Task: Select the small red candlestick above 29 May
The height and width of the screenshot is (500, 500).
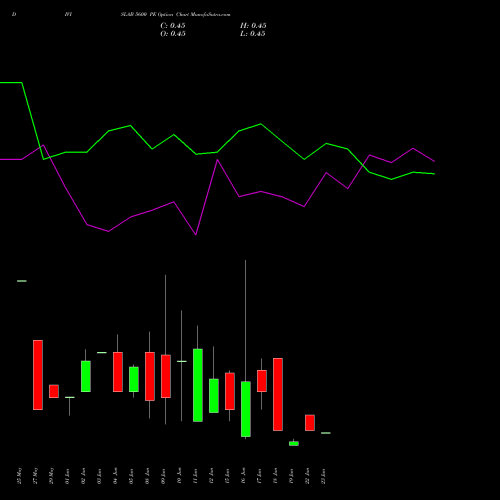Action: click(54, 391)
